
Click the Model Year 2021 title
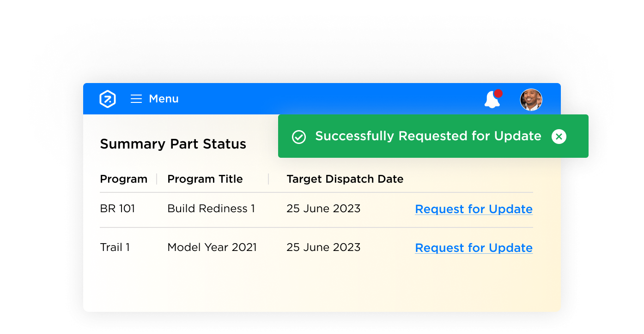click(x=212, y=247)
